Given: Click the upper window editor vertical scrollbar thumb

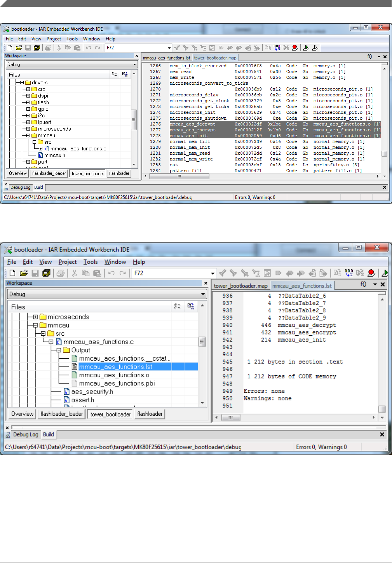Looking at the screenshot, I should [x=384, y=153].
